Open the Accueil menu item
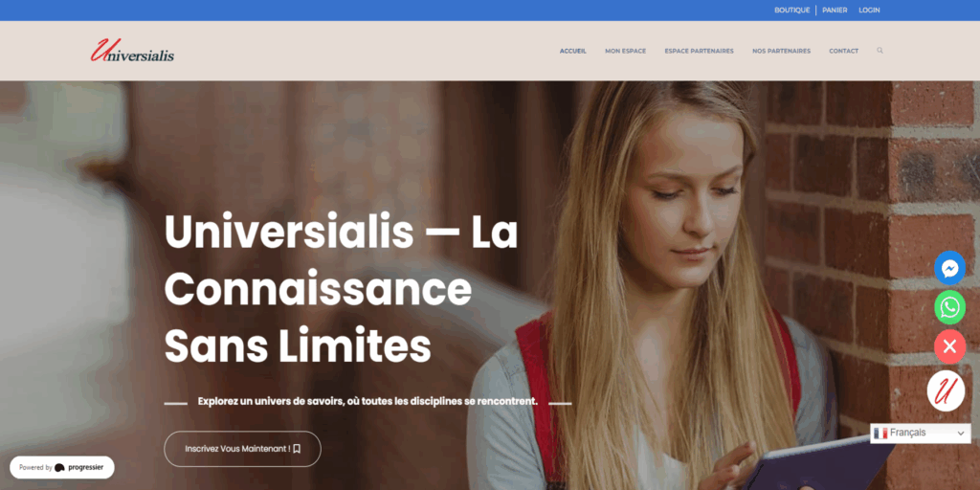Viewport: 980px width, 490px height. [x=572, y=52]
